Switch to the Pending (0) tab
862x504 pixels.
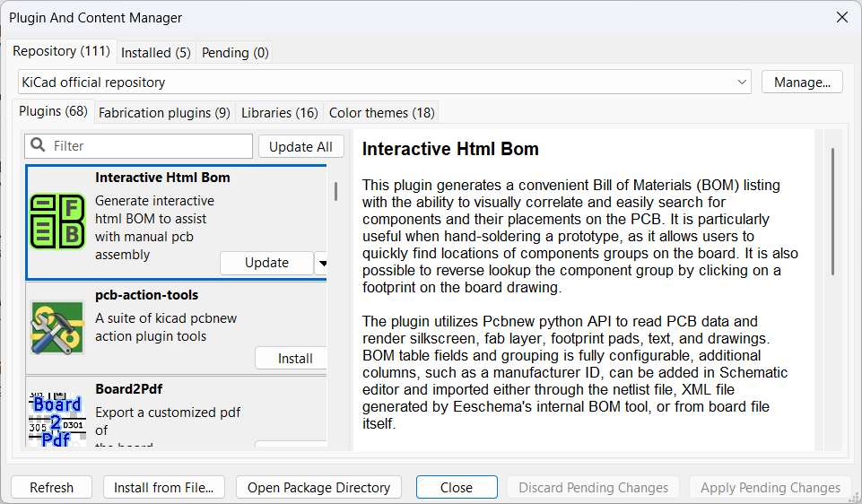point(235,53)
